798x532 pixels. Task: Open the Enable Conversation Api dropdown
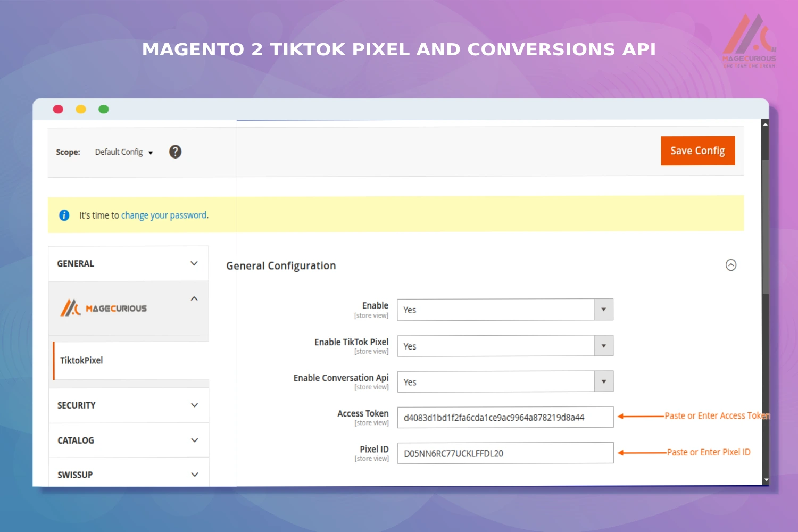(x=603, y=381)
